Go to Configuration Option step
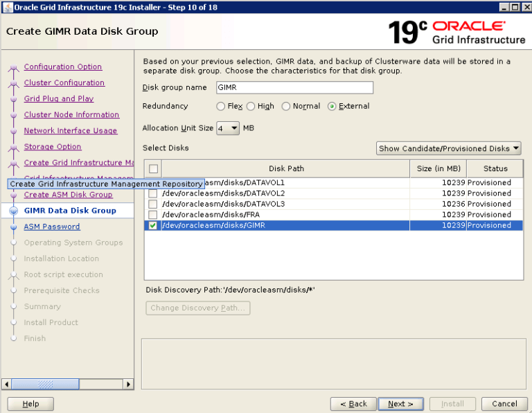The height and width of the screenshot is (413, 532). [63, 67]
